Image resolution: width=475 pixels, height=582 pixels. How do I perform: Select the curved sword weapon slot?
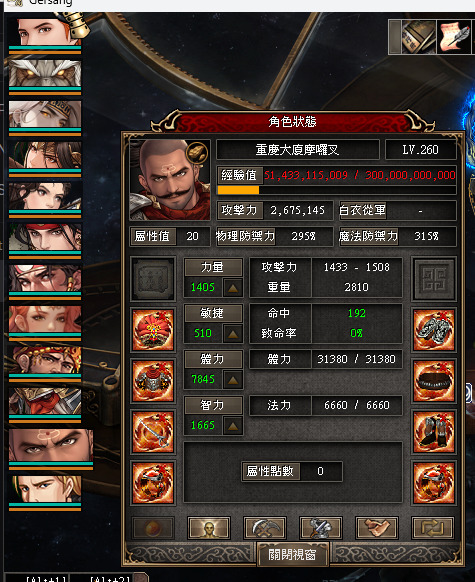(153, 432)
